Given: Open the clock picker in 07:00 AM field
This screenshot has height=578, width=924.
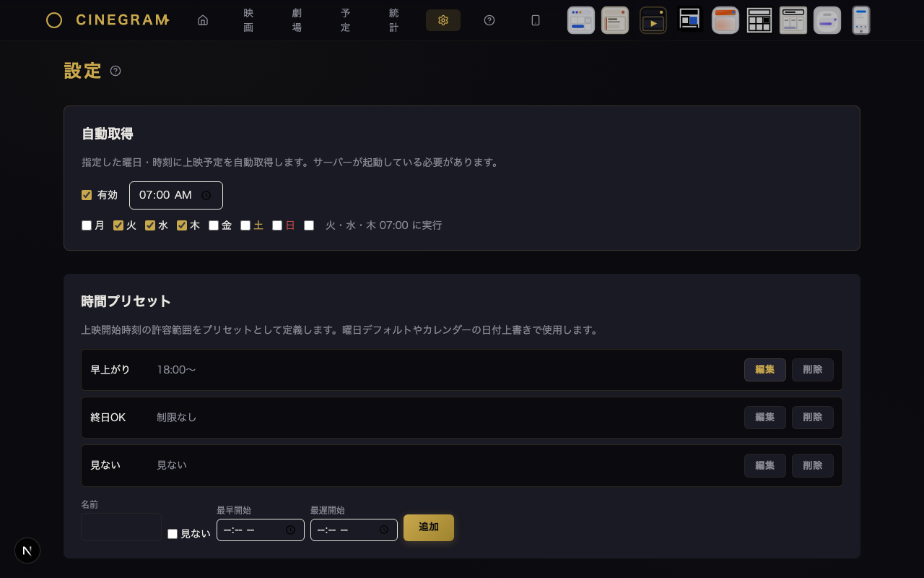Looking at the screenshot, I should (x=206, y=195).
